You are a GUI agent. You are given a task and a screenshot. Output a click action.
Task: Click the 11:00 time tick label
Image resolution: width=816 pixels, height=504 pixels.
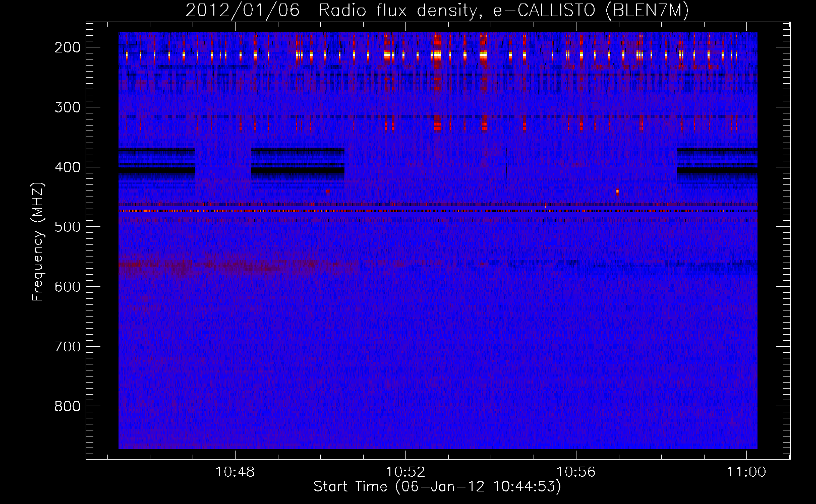pyautogui.click(x=746, y=472)
